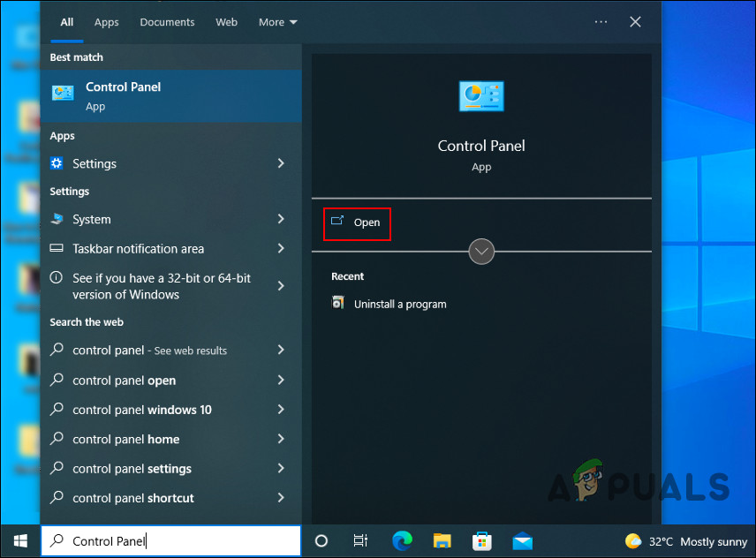This screenshot has height=558, width=756.
Task: Click the Cortana circle icon on taskbar
Action: pyautogui.click(x=321, y=541)
